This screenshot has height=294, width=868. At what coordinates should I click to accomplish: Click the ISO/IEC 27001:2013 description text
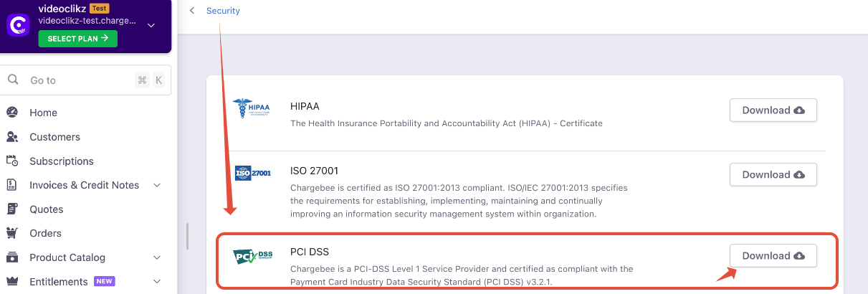click(x=459, y=201)
